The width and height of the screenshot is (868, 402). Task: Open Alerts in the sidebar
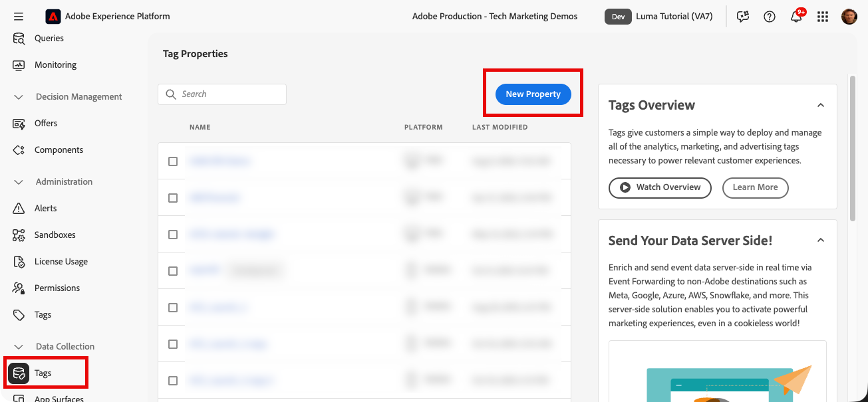46,209
